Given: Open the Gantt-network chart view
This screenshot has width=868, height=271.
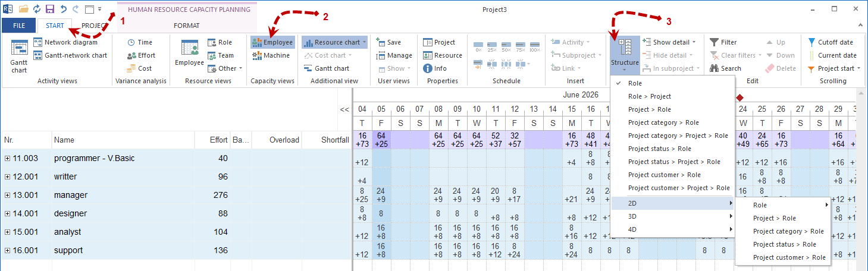Looking at the screenshot, I should (70, 55).
